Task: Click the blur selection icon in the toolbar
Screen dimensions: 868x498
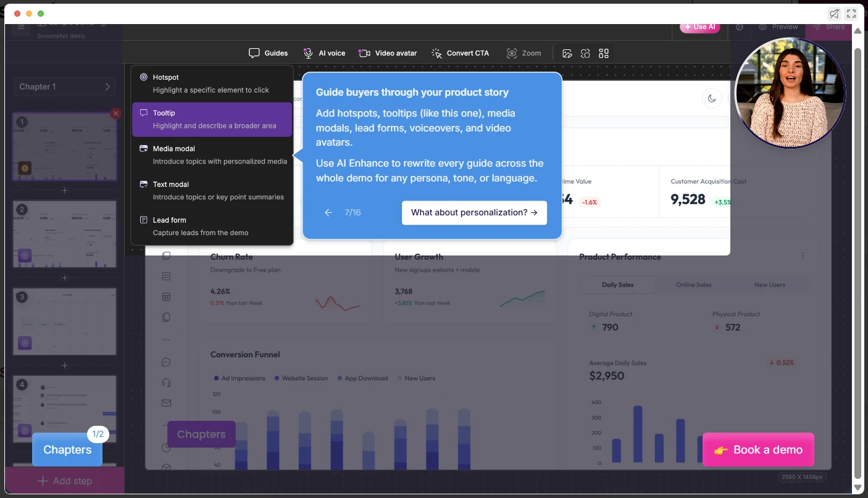Action: click(585, 54)
